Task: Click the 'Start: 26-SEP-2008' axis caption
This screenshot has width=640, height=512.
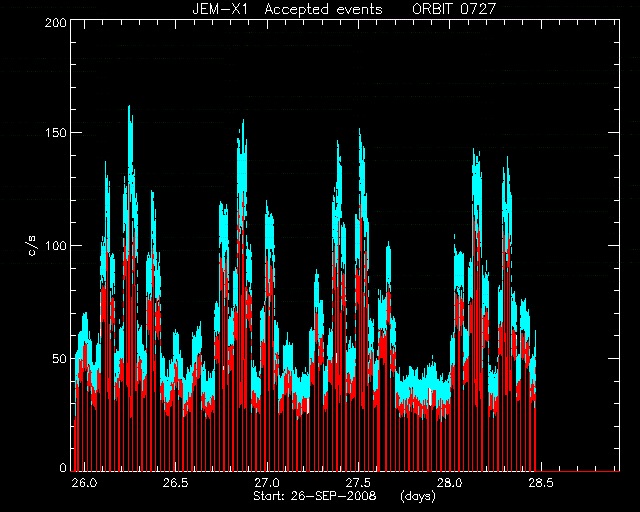Action: (x=315, y=496)
